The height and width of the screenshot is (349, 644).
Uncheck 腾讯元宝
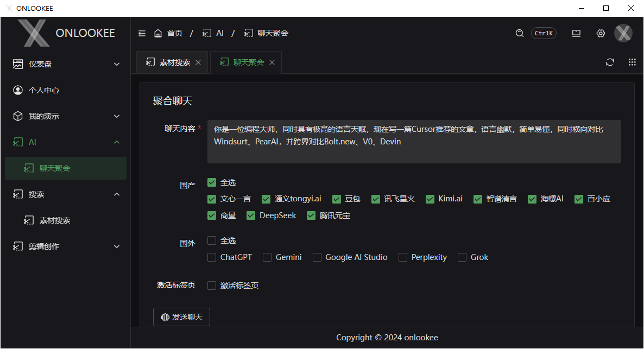pyautogui.click(x=311, y=215)
